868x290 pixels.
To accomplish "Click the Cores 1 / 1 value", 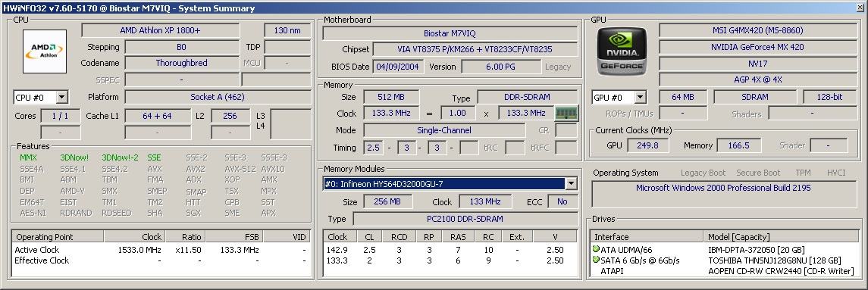I will (x=60, y=116).
